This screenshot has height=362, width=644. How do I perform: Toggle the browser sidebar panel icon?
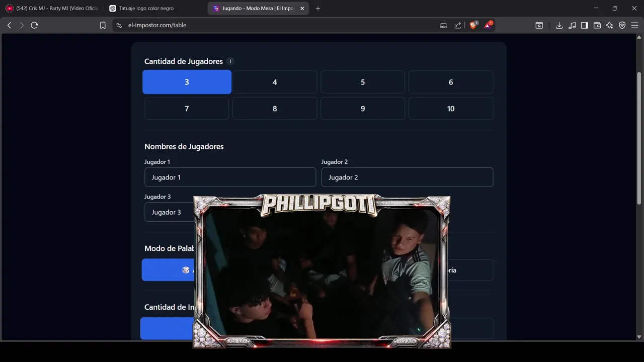pos(584,25)
